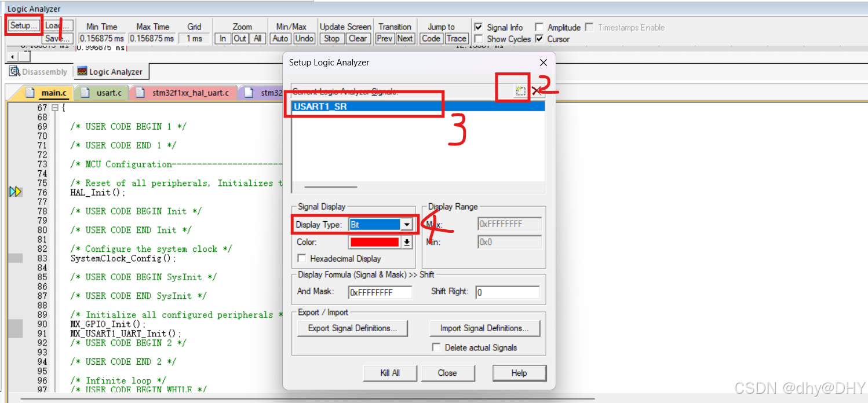Click Update Screen Stop
Viewport: 868px width, 403px height.
click(x=332, y=38)
